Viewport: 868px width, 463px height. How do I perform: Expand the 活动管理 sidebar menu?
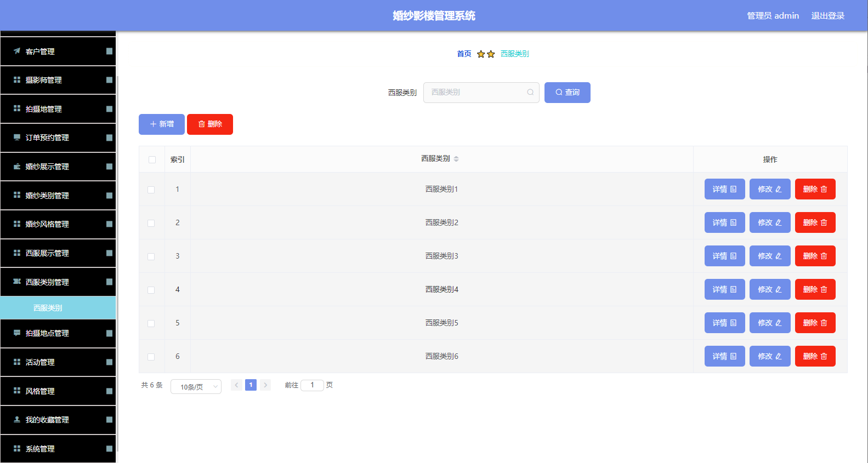point(58,362)
